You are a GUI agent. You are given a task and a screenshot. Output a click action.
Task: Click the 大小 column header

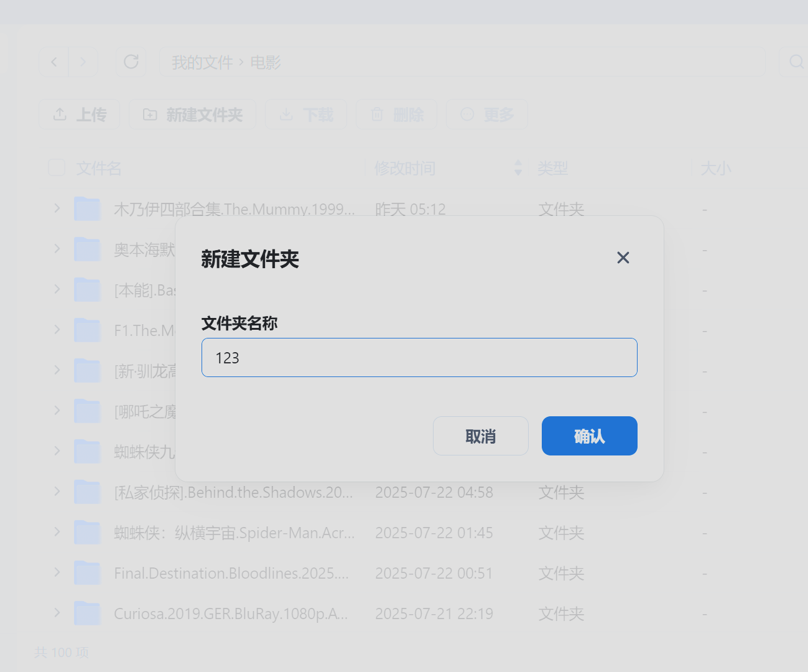point(716,168)
